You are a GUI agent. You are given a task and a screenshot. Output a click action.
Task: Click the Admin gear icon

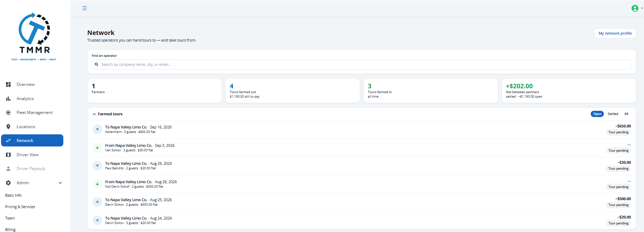[8, 183]
